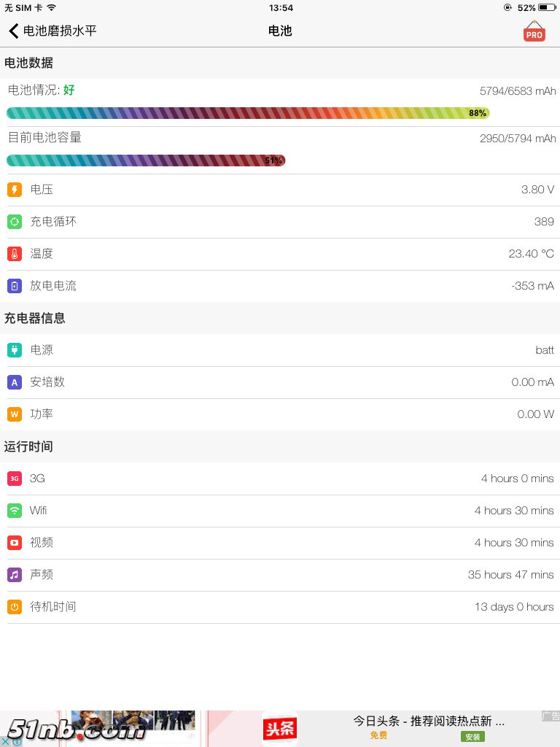The width and height of the screenshot is (560, 747).
Task: Click the 88% battery health progress bar
Action: [248, 113]
